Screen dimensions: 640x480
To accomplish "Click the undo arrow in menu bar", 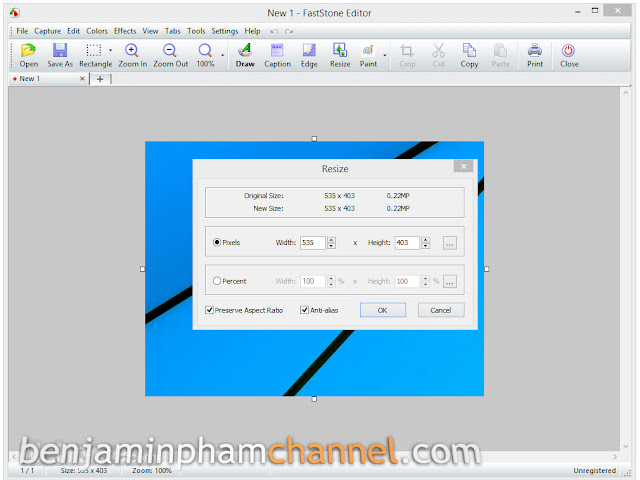I will coord(274,31).
